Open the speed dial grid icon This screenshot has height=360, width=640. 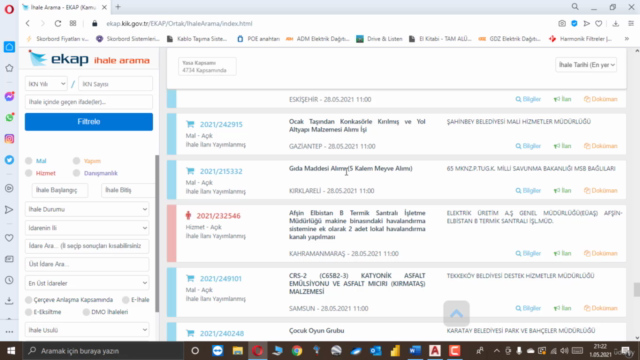[73, 24]
